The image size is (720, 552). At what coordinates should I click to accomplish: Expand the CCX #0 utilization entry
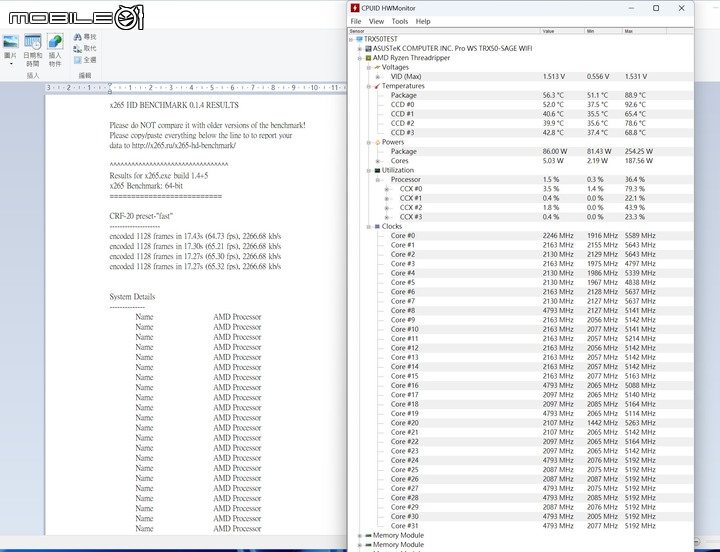click(x=387, y=189)
